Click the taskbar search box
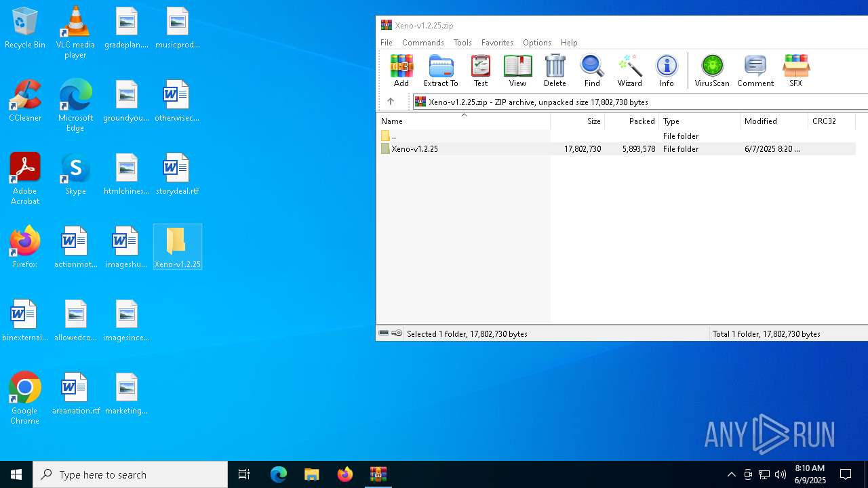The image size is (868, 488). pos(130,474)
